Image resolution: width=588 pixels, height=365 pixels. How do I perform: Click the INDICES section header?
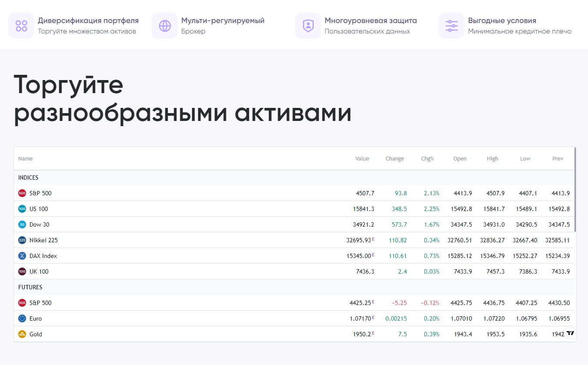pyautogui.click(x=28, y=177)
